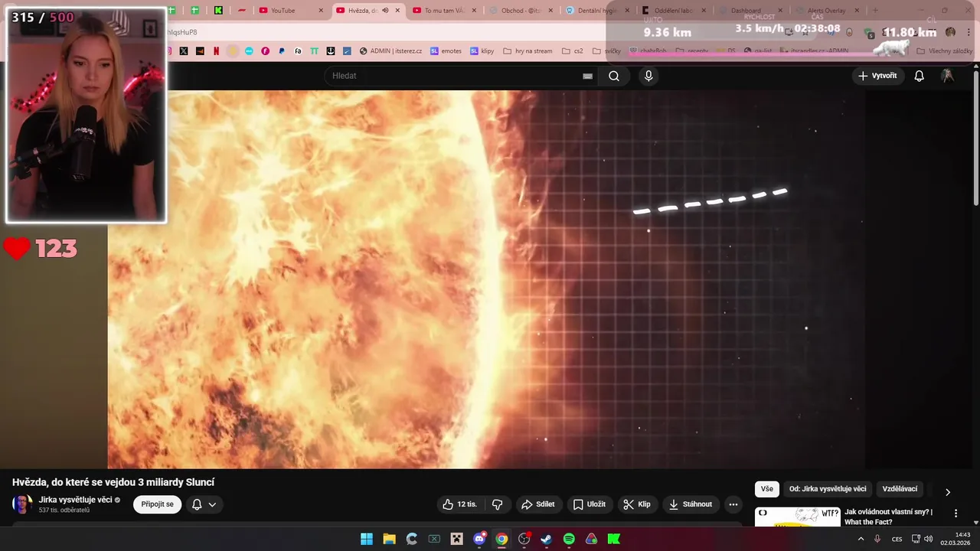Open the X (Twitter) bookmark icon

pyautogui.click(x=184, y=51)
